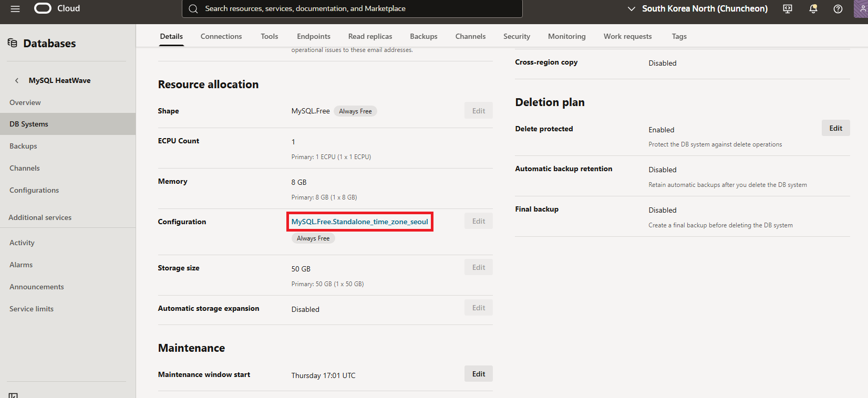Screen dimensions: 868x398
Task: Select the Details tab
Action: [171, 36]
